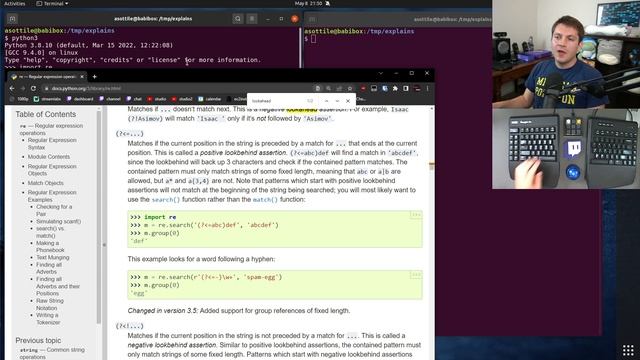Open Simulating scanf() link
The width and height of the screenshot is (640, 360).
[58, 221]
